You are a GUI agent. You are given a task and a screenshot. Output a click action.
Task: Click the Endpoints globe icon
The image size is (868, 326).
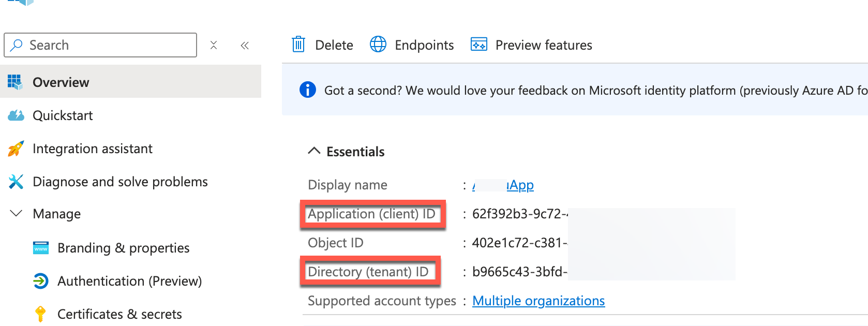[x=378, y=45]
